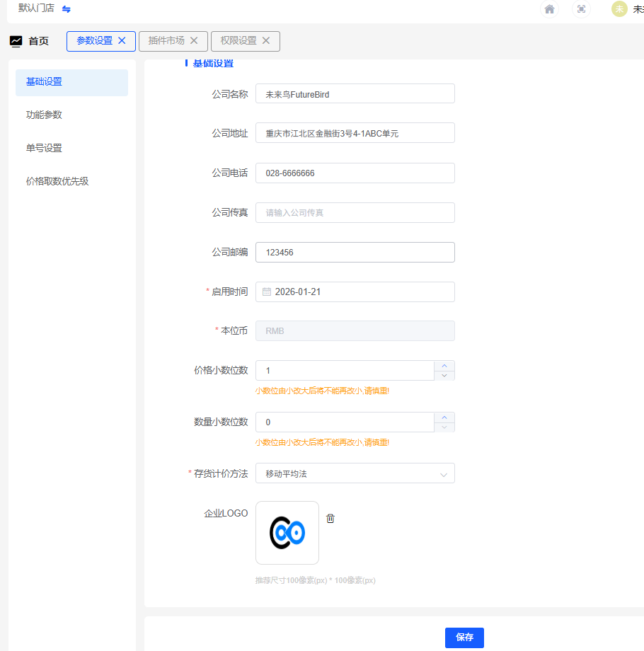Click the 保存 button

464,638
